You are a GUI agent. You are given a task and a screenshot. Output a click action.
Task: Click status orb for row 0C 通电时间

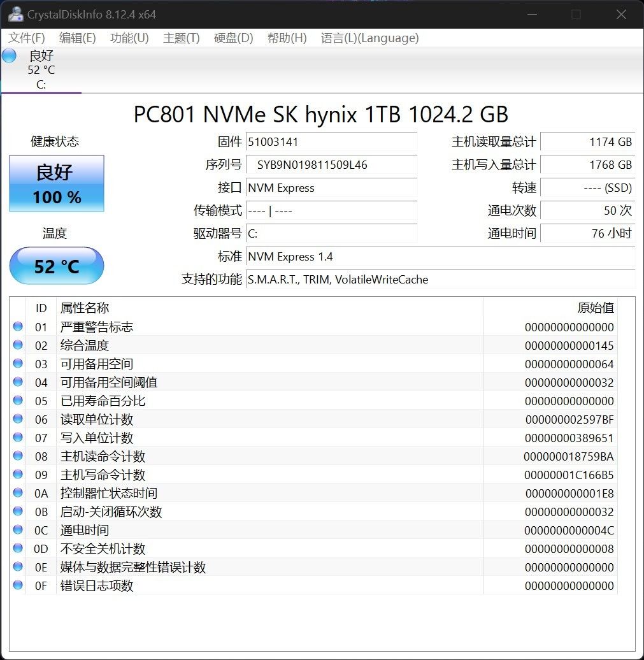tap(18, 529)
